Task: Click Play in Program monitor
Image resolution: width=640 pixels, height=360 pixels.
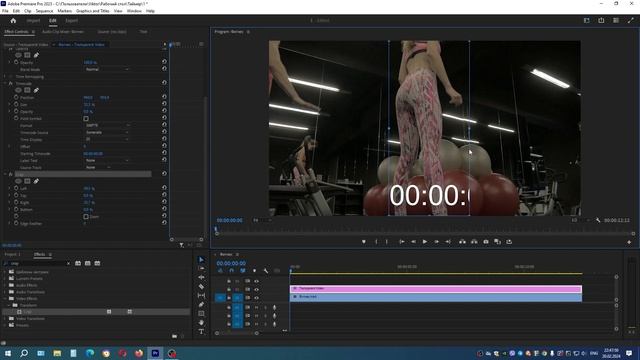Action: (425, 242)
